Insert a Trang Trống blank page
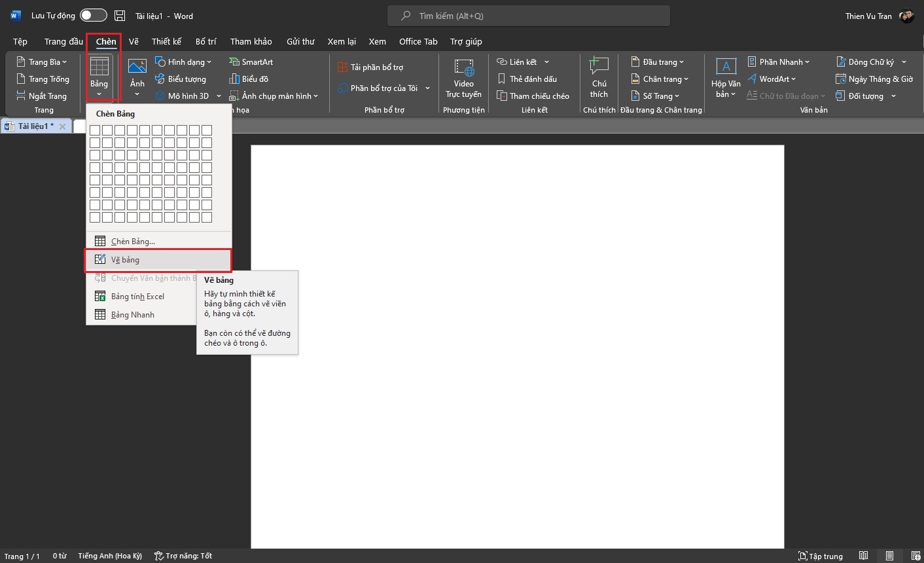 pos(43,79)
